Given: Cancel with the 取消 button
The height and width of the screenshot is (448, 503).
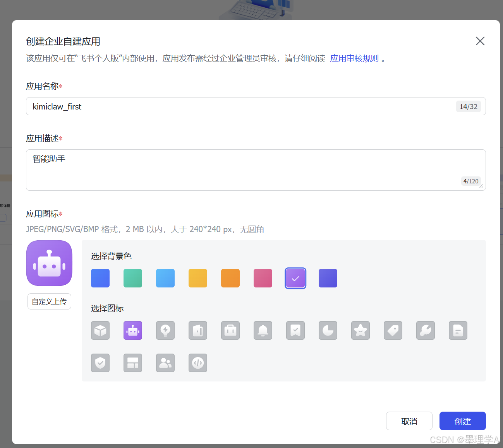Looking at the screenshot, I should pos(409,421).
